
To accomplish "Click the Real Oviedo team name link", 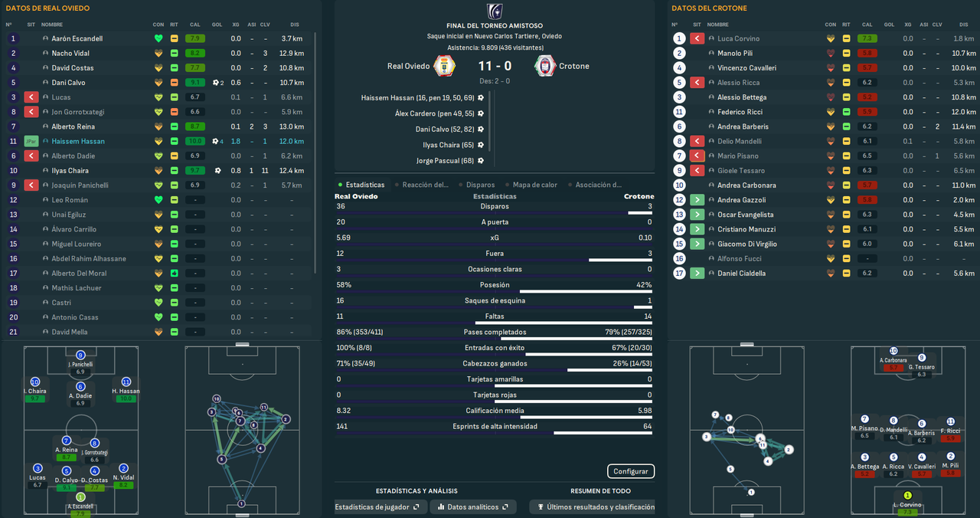I will [x=408, y=66].
